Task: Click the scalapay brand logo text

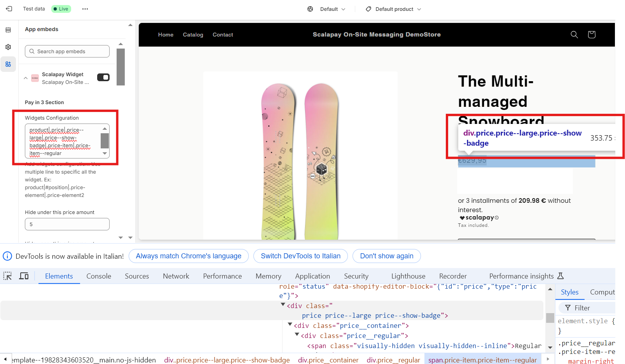Action: pos(477,218)
